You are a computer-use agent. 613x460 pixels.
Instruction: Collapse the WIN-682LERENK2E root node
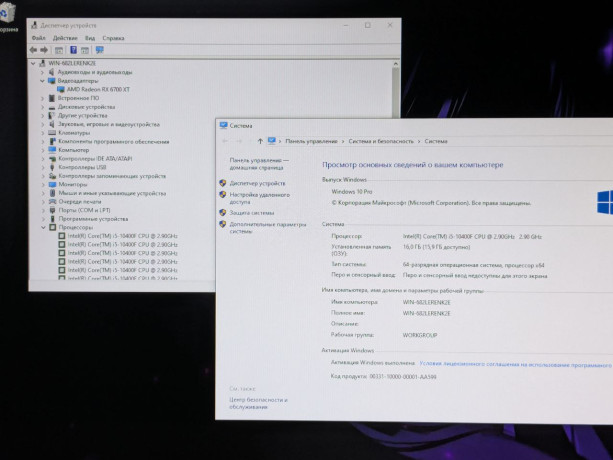pyautogui.click(x=34, y=63)
